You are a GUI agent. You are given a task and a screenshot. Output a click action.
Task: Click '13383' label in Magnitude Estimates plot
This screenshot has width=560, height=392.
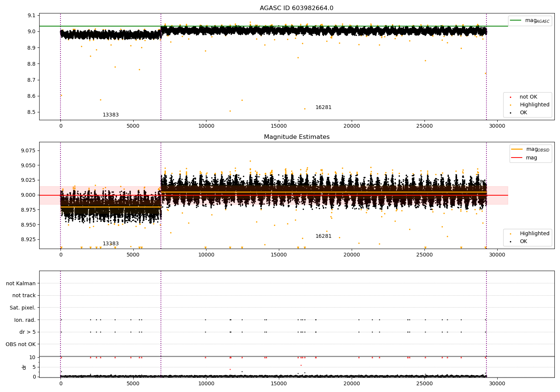click(x=111, y=244)
